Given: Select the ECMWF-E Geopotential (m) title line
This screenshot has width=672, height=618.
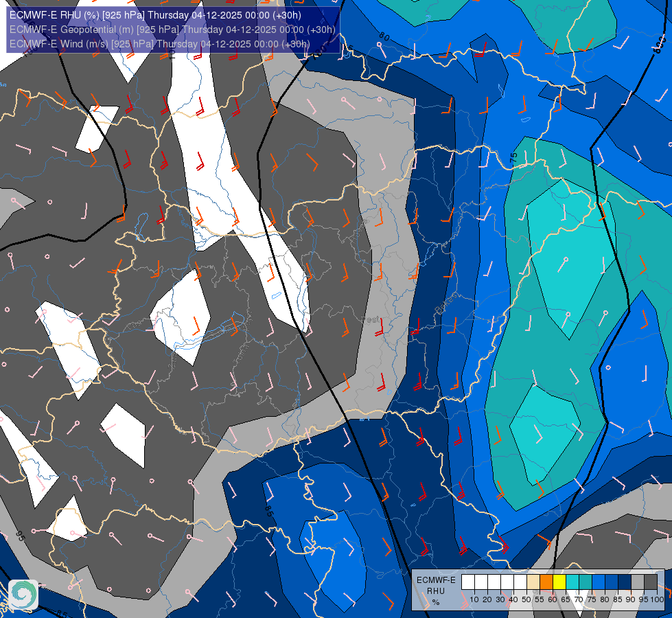Looking at the screenshot, I should coord(172,30).
